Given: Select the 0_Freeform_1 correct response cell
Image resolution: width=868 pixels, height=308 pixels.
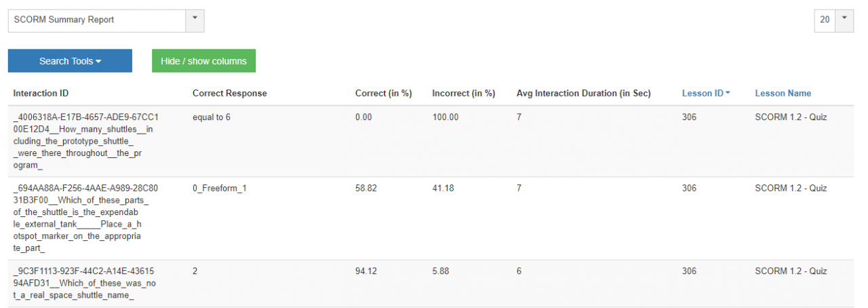Looking at the screenshot, I should click(x=219, y=188).
